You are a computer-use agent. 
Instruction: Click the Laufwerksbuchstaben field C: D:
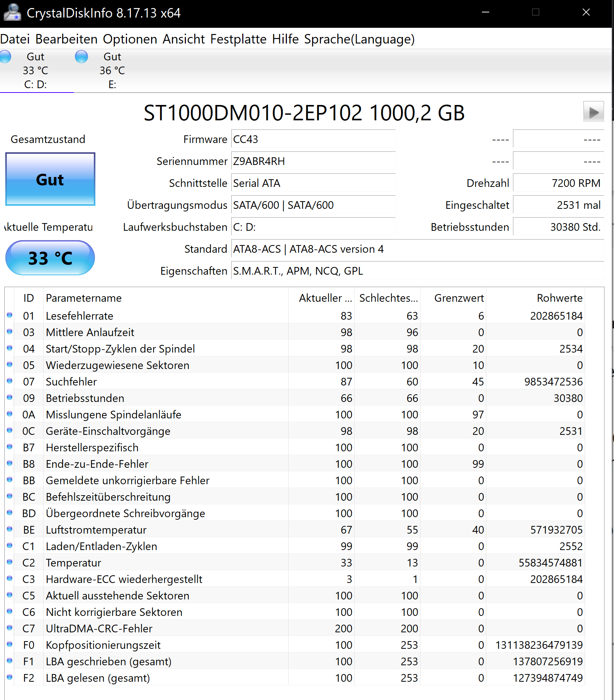coord(313,227)
